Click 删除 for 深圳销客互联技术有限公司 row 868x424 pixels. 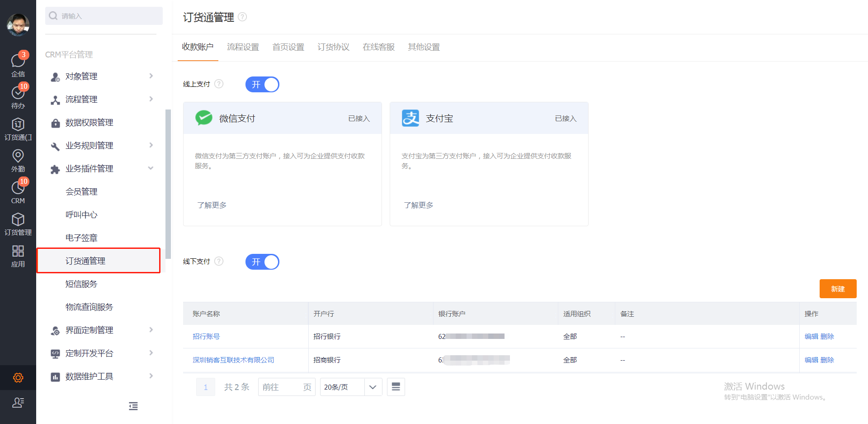(x=827, y=360)
